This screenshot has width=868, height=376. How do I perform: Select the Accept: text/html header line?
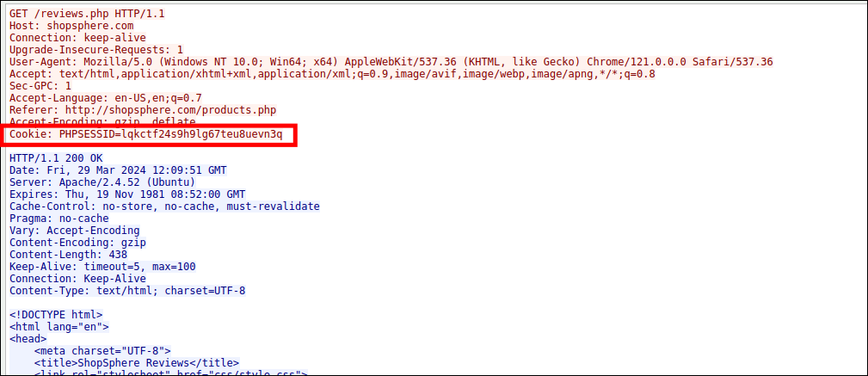pyautogui.click(x=332, y=74)
